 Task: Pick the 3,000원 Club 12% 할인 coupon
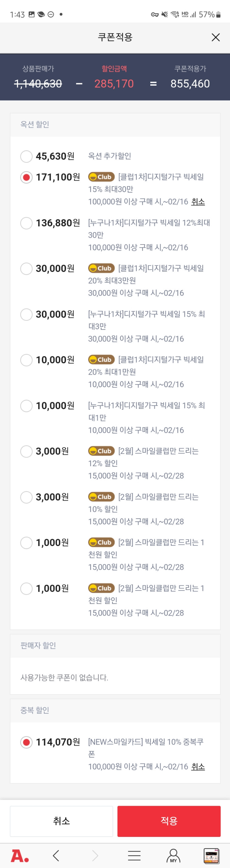[x=26, y=451]
